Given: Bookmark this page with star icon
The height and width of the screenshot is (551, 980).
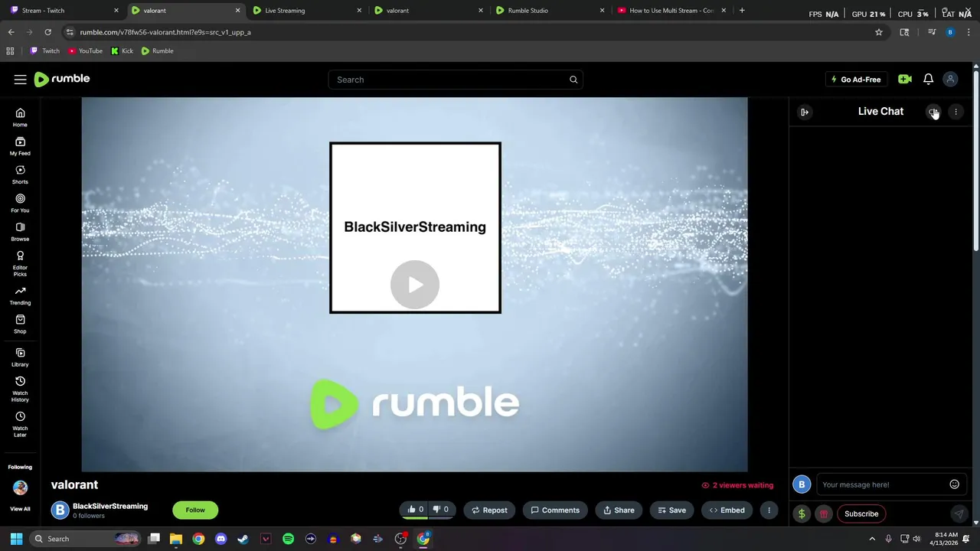Looking at the screenshot, I should (879, 32).
